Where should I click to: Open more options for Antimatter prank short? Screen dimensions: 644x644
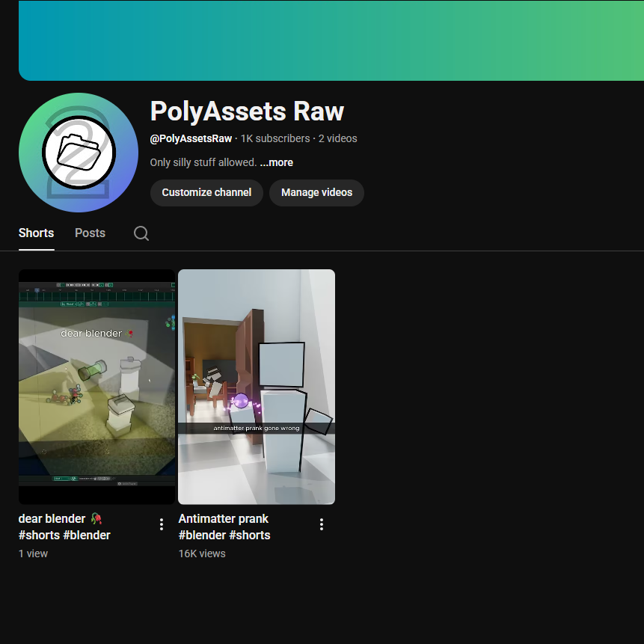(322, 524)
